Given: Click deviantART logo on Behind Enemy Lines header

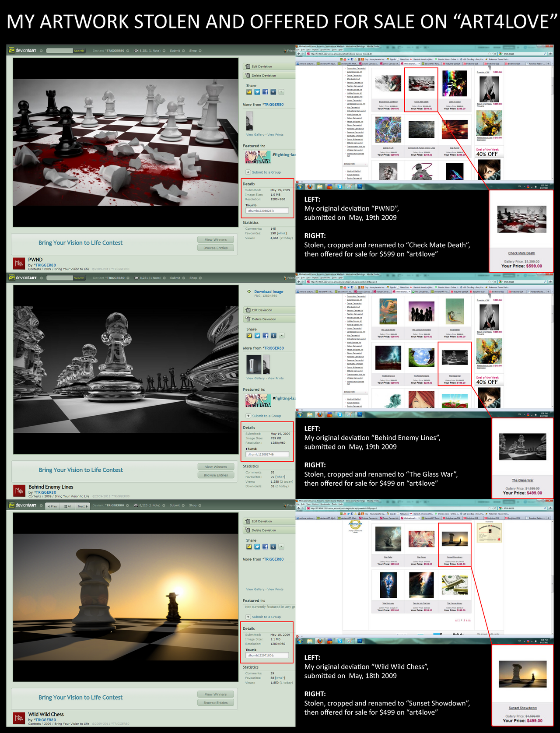Looking at the screenshot, I should tap(22, 277).
